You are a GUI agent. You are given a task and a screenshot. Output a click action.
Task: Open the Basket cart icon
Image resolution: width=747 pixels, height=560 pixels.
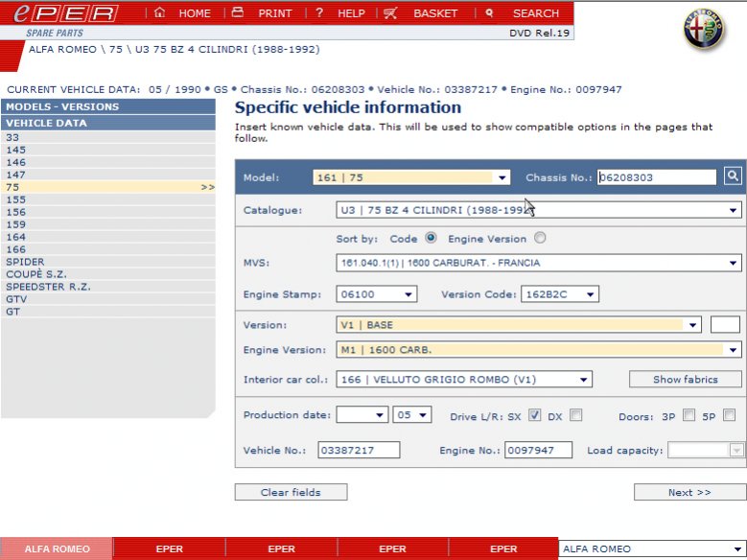[390, 13]
